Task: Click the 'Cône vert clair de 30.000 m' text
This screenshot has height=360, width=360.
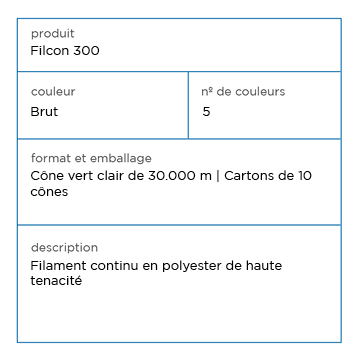Action: 121,176
